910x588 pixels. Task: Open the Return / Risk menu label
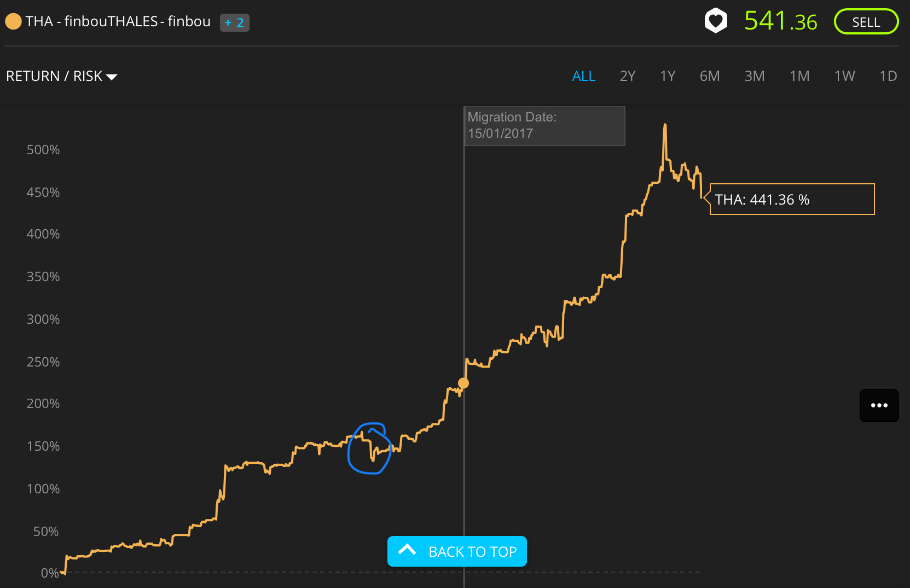click(x=54, y=76)
